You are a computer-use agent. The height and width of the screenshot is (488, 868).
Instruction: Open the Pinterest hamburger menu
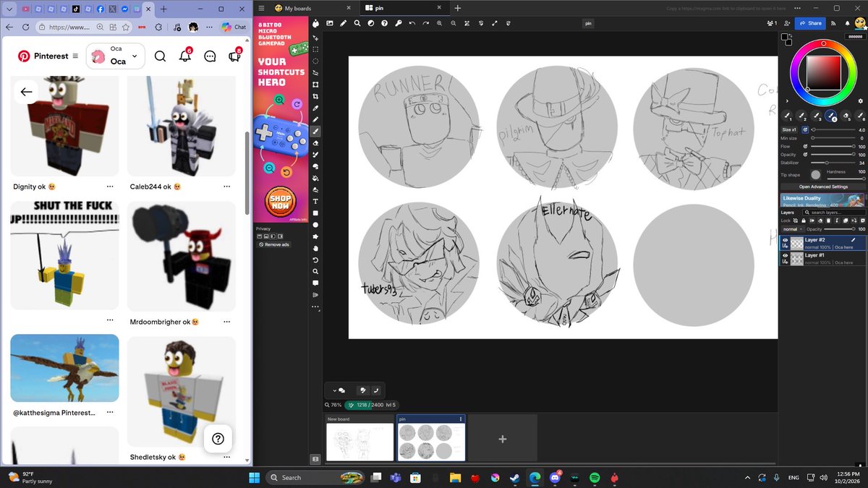75,56
